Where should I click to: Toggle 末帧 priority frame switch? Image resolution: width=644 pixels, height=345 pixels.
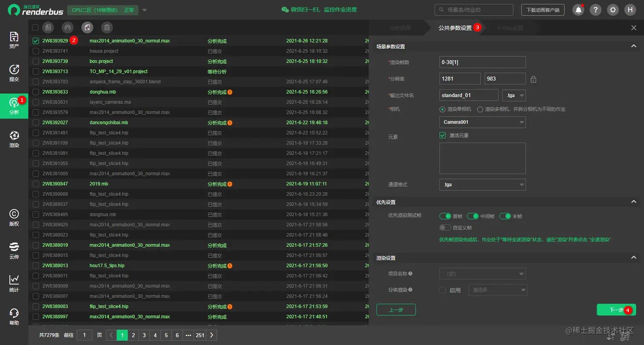(x=505, y=216)
